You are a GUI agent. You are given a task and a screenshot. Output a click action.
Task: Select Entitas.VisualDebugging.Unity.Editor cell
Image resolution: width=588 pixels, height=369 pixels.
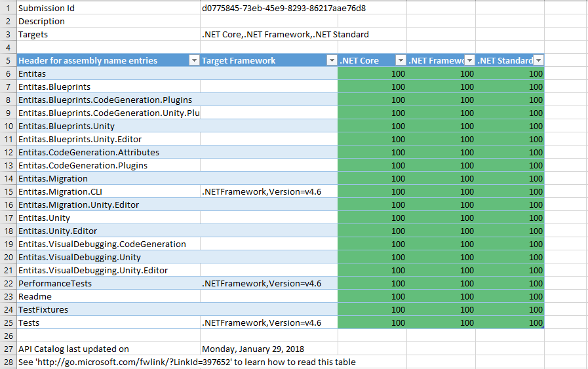point(108,271)
